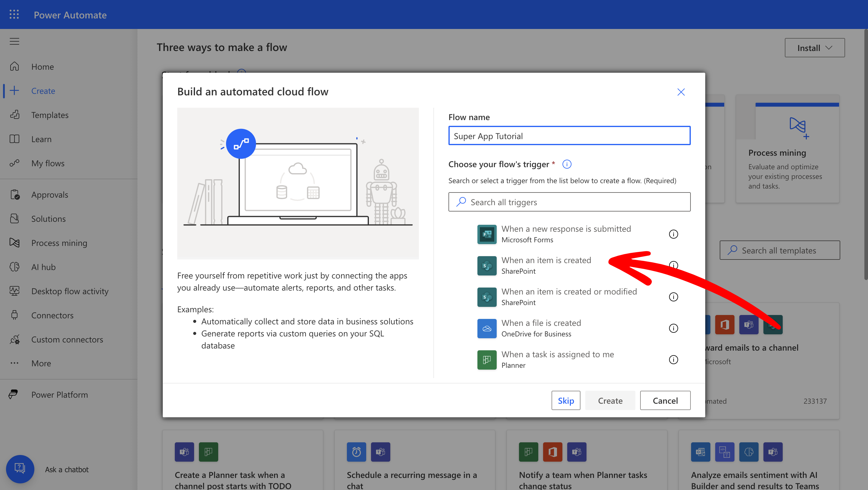
Task: Open Power Platform in the sidebar
Action: [59, 394]
